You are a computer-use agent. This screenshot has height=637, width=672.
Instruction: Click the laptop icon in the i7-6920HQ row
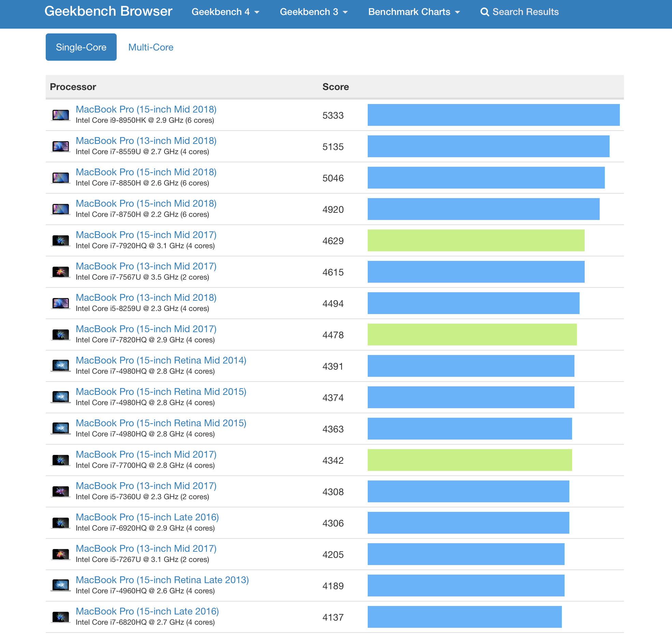coord(61,523)
